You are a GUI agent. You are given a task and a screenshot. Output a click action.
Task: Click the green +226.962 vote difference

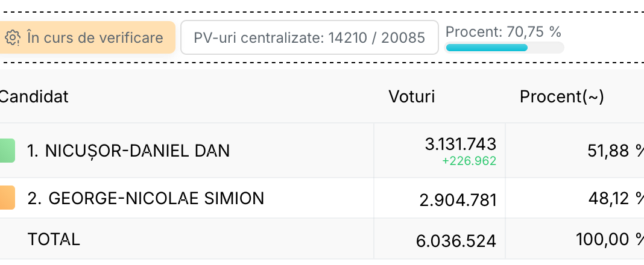(x=469, y=161)
